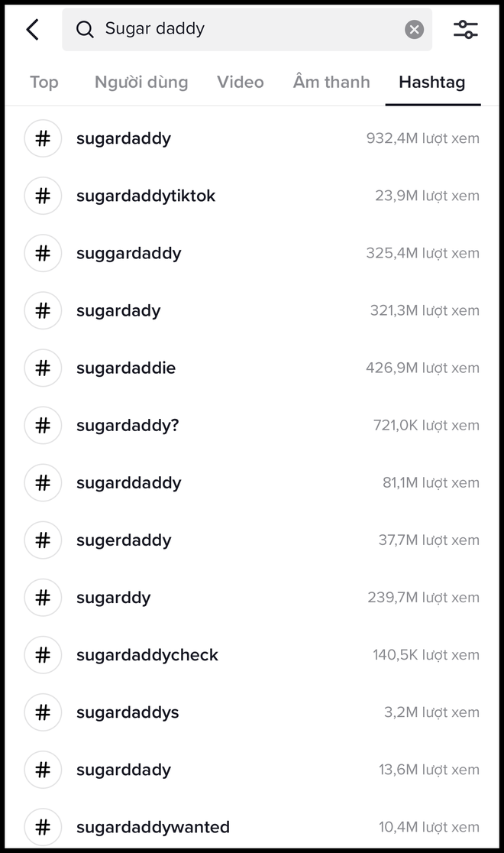Open the search filter options icon
Viewport: 504px width, 853px height.
coord(466,29)
